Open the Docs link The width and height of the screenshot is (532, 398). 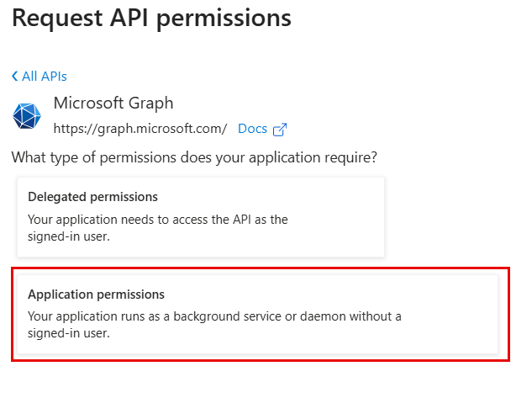point(252,129)
